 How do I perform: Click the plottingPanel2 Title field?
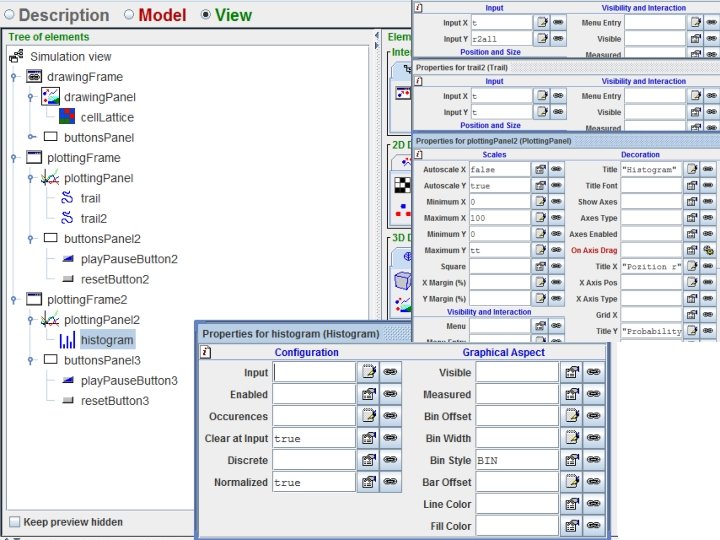pyautogui.click(x=651, y=169)
